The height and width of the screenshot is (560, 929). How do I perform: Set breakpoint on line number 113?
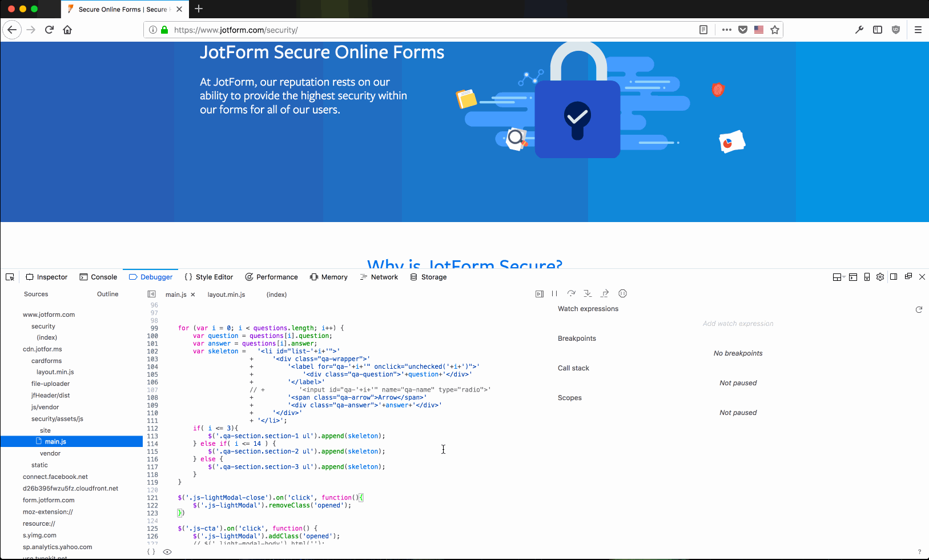pos(152,436)
